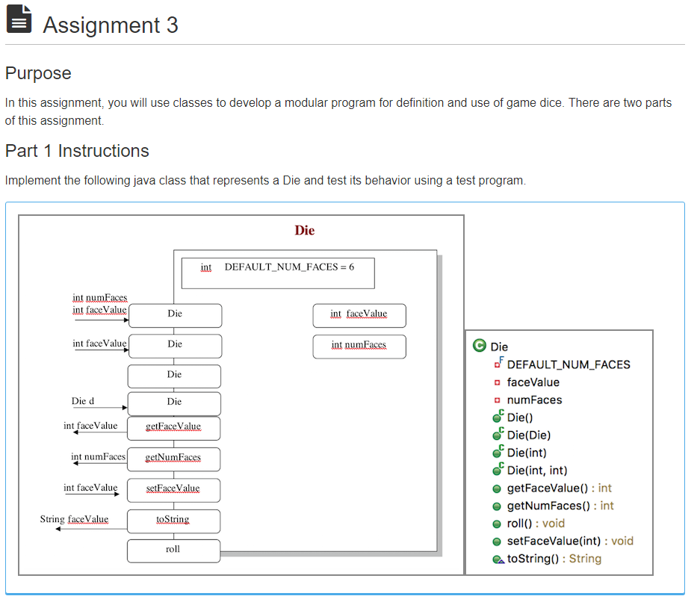Screen dimensions: 700x602
Task: Click the getNumFaces box in the diagram
Action: pyautogui.click(x=173, y=459)
